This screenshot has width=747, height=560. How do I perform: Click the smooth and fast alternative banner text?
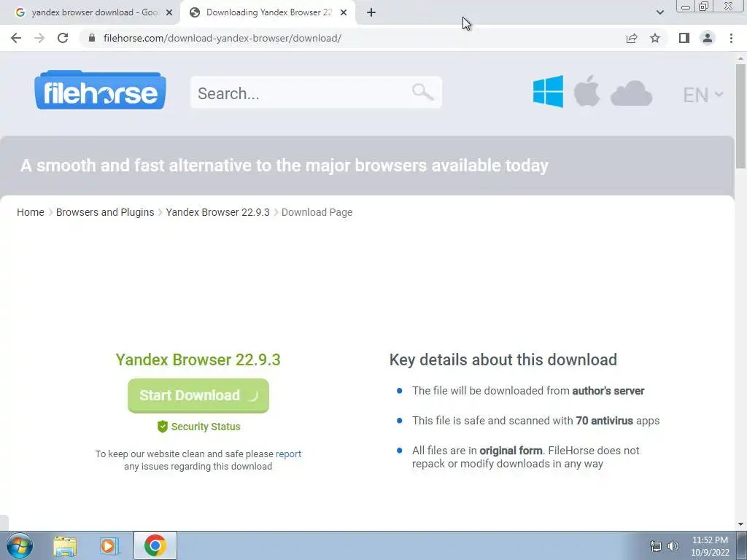284,166
